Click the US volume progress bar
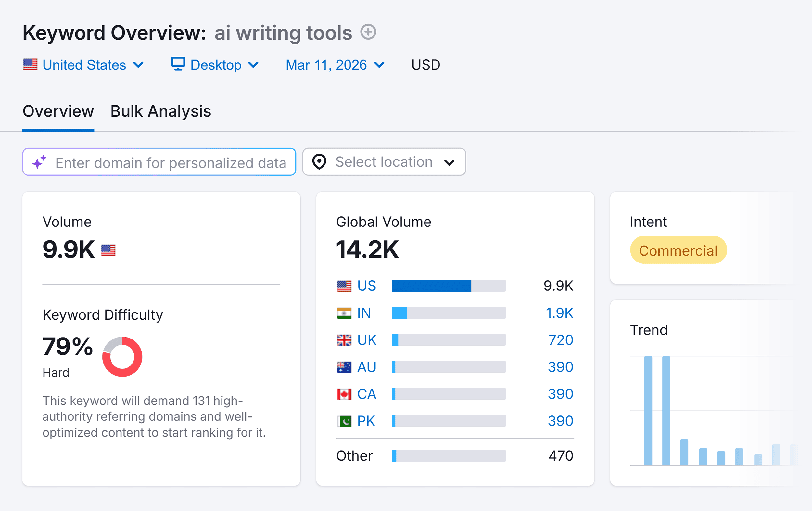 (x=449, y=286)
